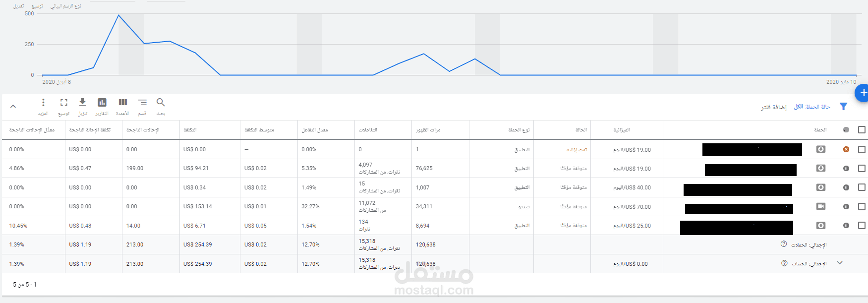Collapse the table toolbar with chevron up
Screen dimensions: 868x303
[13, 107]
